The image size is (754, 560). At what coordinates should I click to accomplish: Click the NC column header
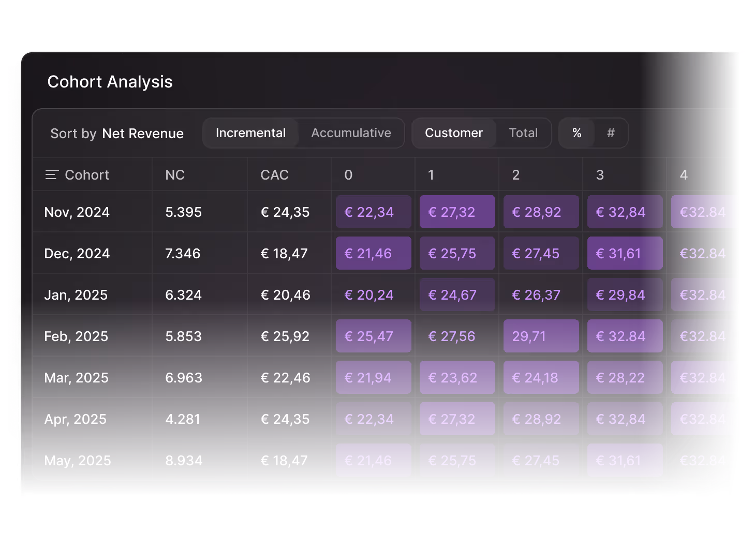(175, 175)
